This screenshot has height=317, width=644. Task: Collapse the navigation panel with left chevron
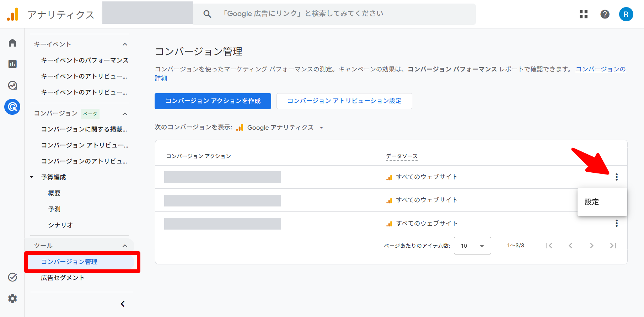(123, 304)
